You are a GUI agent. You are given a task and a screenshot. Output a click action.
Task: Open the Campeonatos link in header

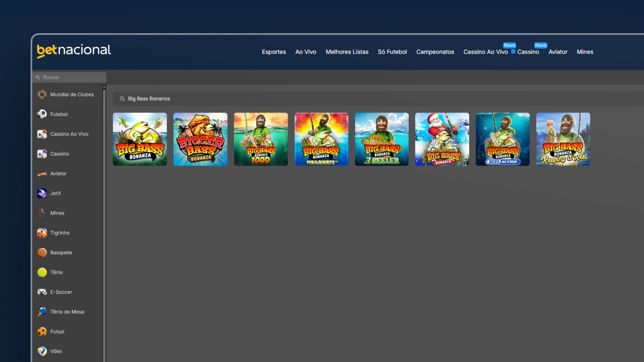(435, 52)
